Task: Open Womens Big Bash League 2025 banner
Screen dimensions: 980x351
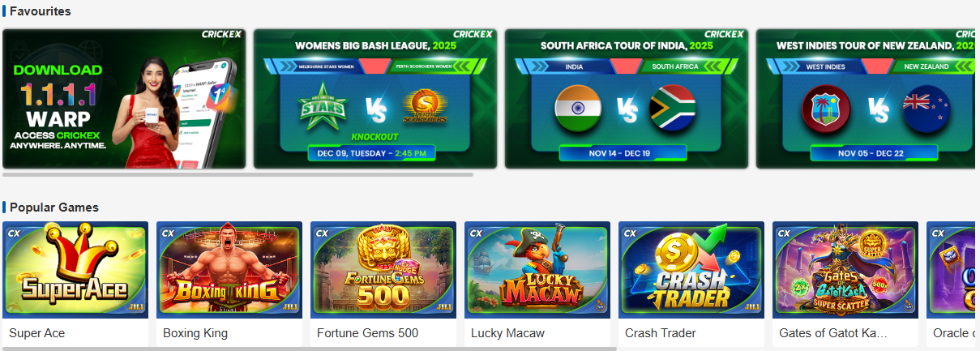Action: 375,99
